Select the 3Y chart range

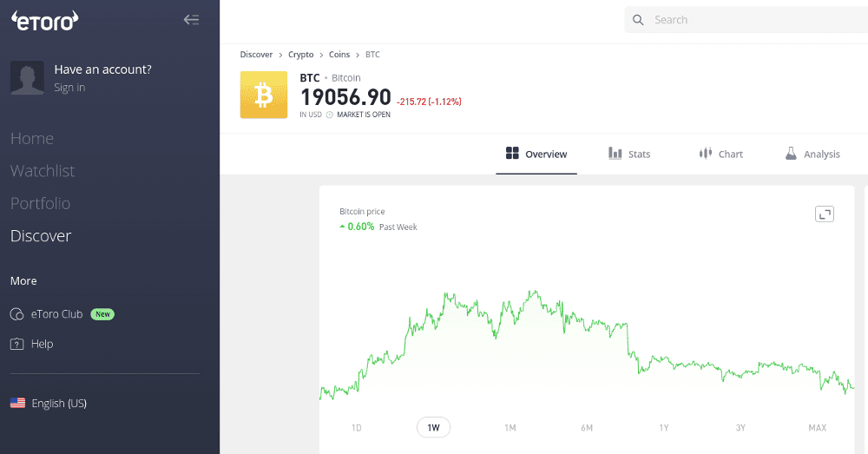pos(740,427)
